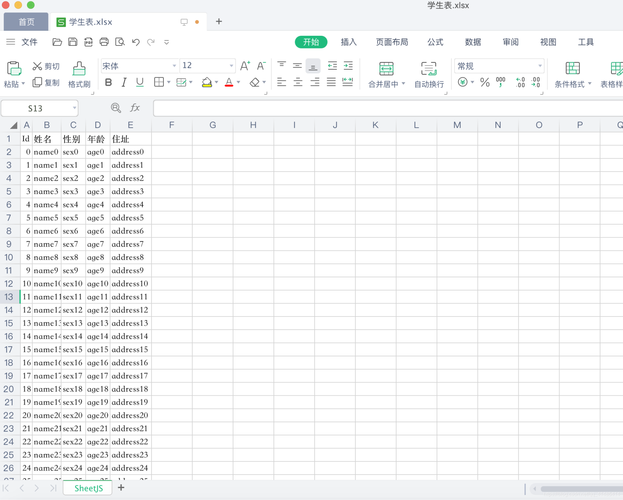Apply yellow fill color swatch
Image resolution: width=623 pixels, height=500 pixels.
click(x=207, y=82)
